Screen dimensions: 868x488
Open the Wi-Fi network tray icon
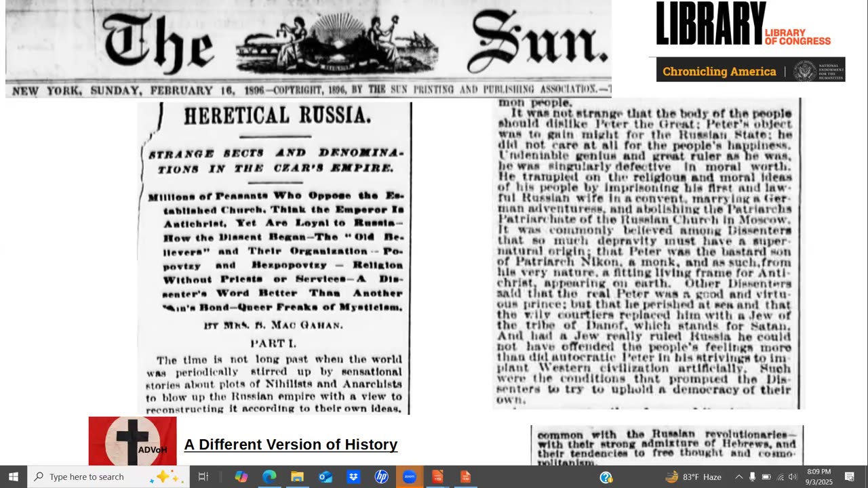point(780,477)
